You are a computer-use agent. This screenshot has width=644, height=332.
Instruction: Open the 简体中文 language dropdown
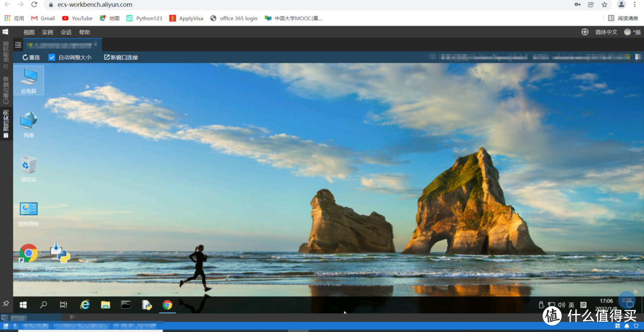[x=606, y=32]
